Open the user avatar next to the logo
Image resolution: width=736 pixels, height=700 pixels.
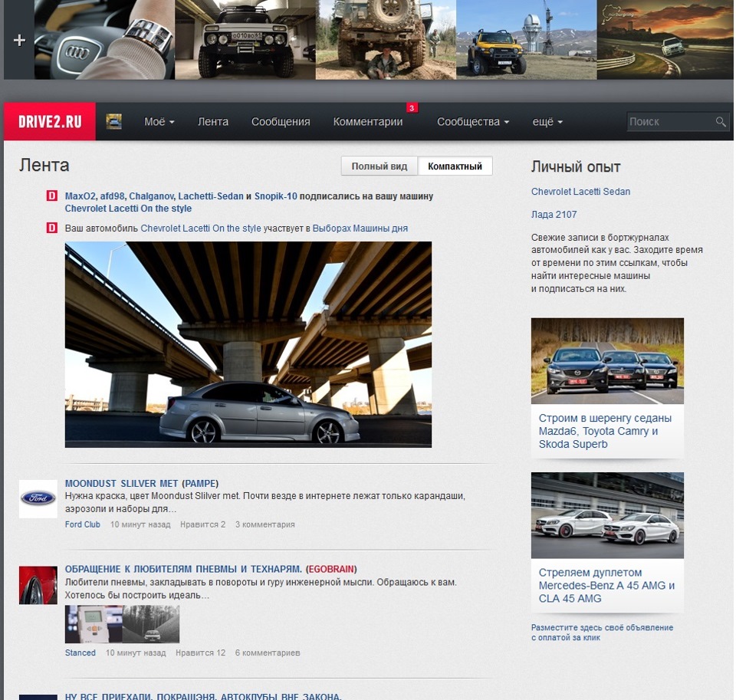[x=113, y=121]
